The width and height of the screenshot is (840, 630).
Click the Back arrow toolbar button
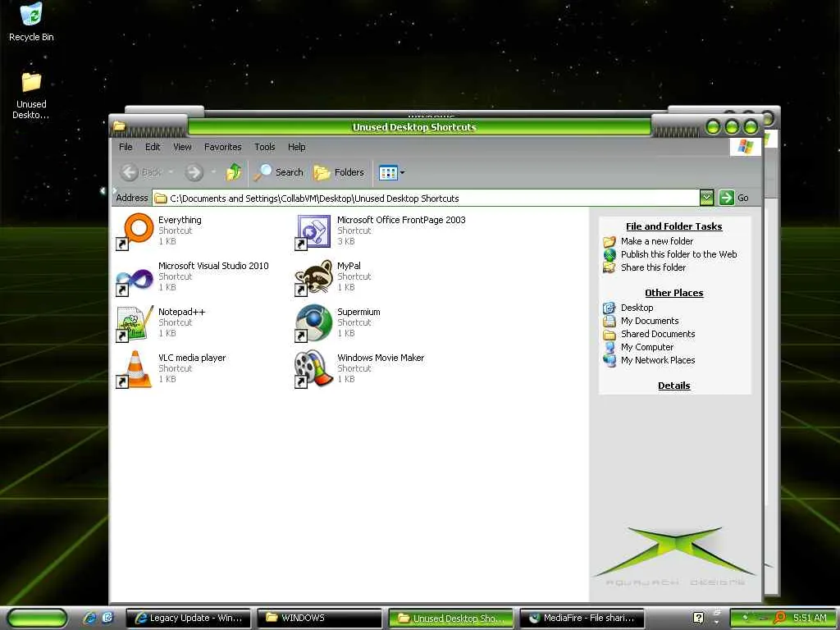[x=140, y=172]
